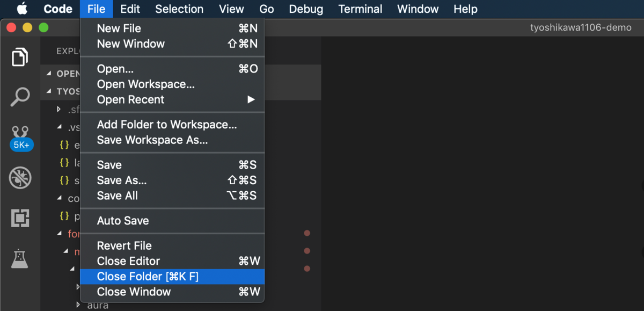644x311 pixels.
Task: Click the disabled-bug Debug icon in sidebar
Action: pos(20,178)
